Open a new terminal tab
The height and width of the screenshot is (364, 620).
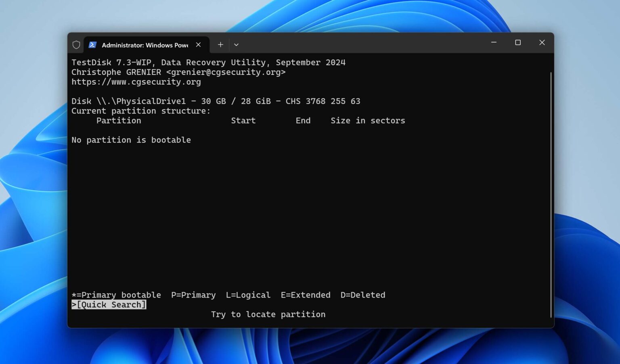point(220,45)
